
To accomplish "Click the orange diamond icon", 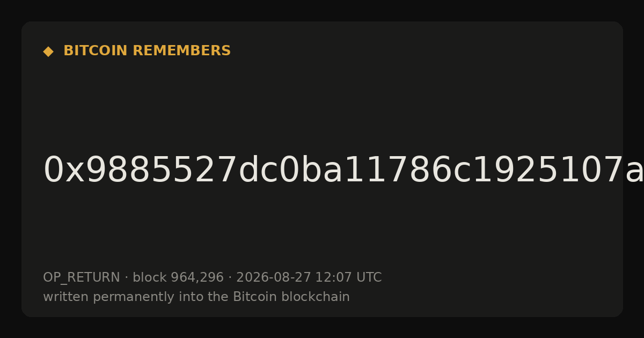I will (48, 52).
